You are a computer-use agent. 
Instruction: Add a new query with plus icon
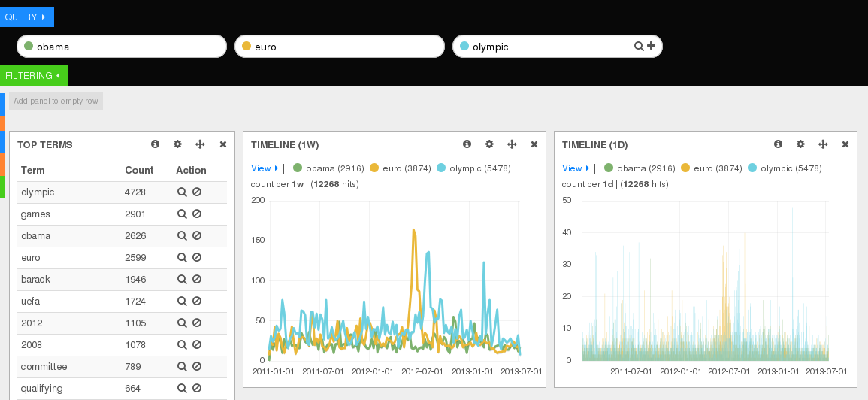pos(651,47)
